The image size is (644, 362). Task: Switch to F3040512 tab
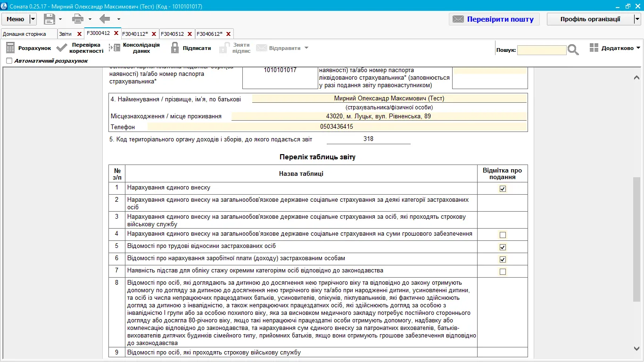172,34
